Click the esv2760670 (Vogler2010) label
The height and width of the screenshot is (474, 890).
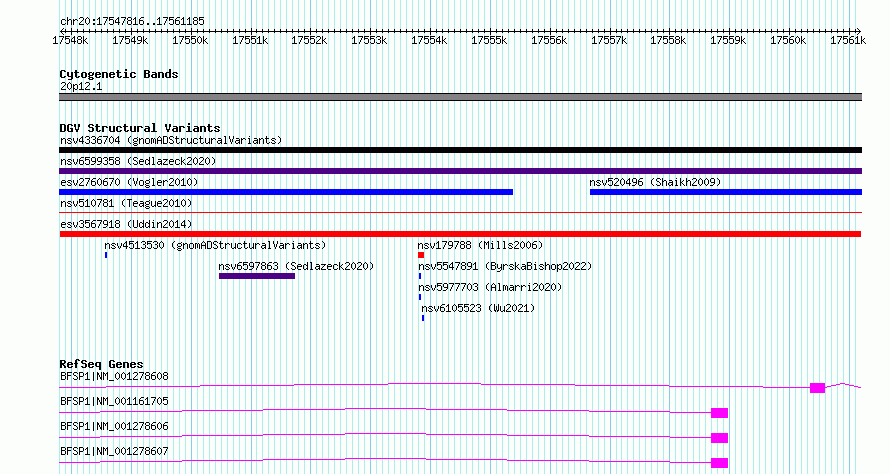tap(129, 182)
